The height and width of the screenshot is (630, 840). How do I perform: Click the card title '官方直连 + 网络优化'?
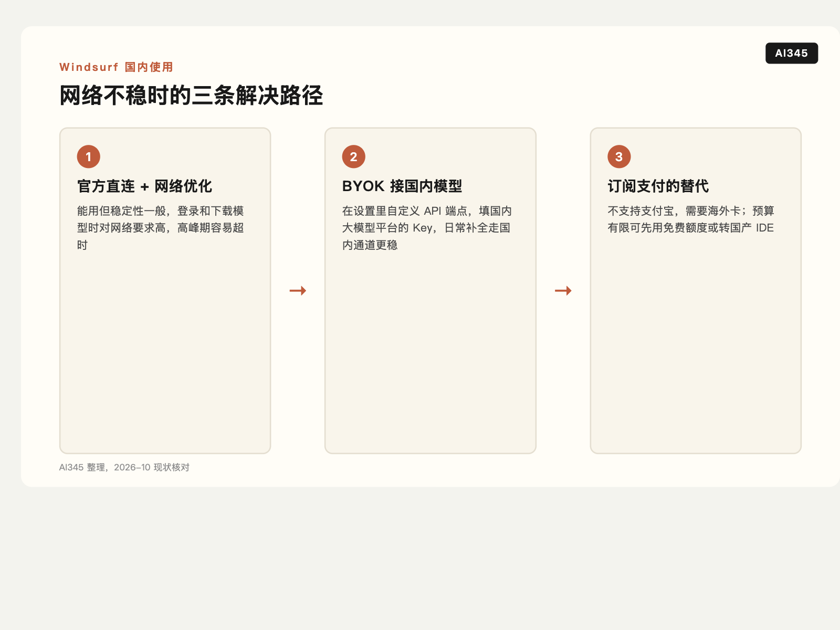tap(144, 186)
